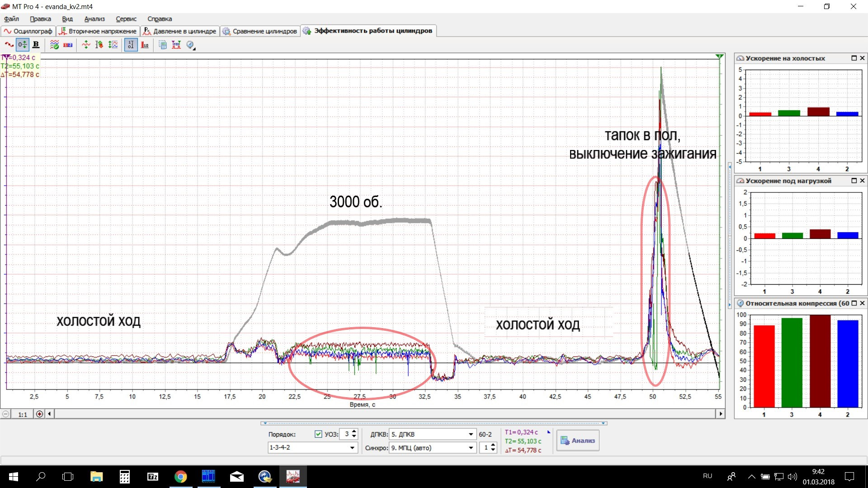Viewport: 868px width, 488px height.
Task: Toggle the zero-offset toolbar button
Action: point(22,45)
